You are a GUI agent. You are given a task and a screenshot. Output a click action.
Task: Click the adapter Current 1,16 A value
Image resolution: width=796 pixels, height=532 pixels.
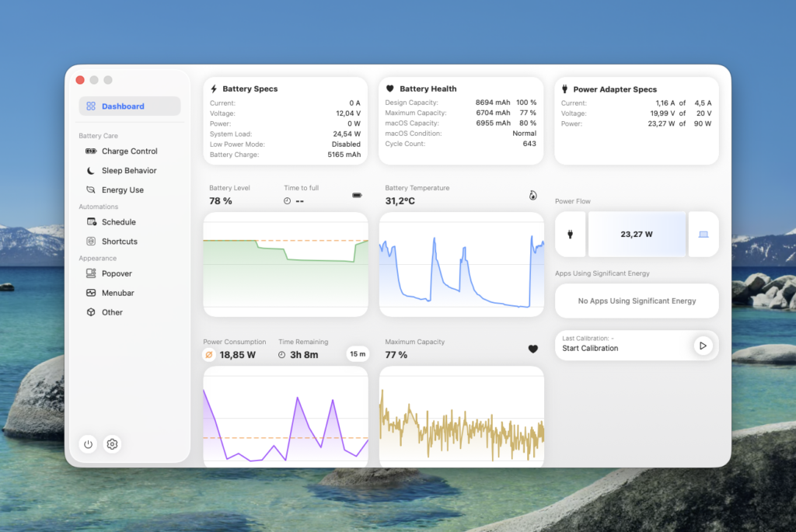pos(665,103)
